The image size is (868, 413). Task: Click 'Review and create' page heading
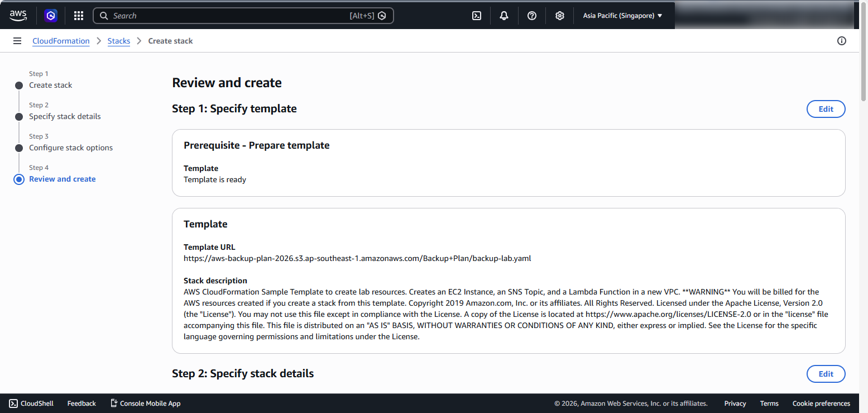click(x=227, y=83)
